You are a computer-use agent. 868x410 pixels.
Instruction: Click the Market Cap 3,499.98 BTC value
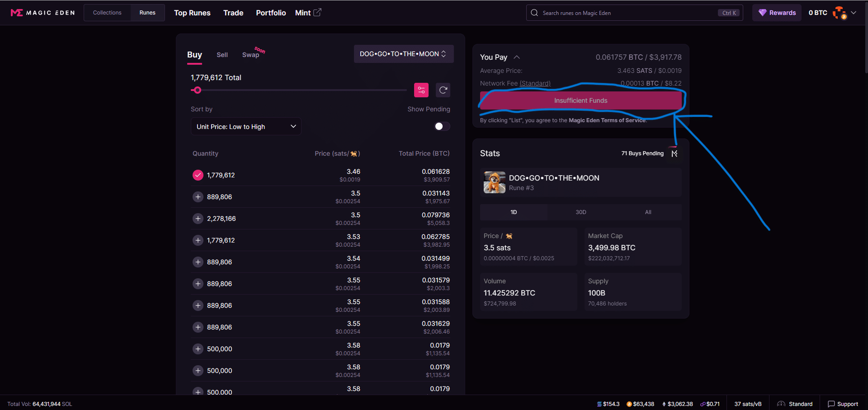612,248
